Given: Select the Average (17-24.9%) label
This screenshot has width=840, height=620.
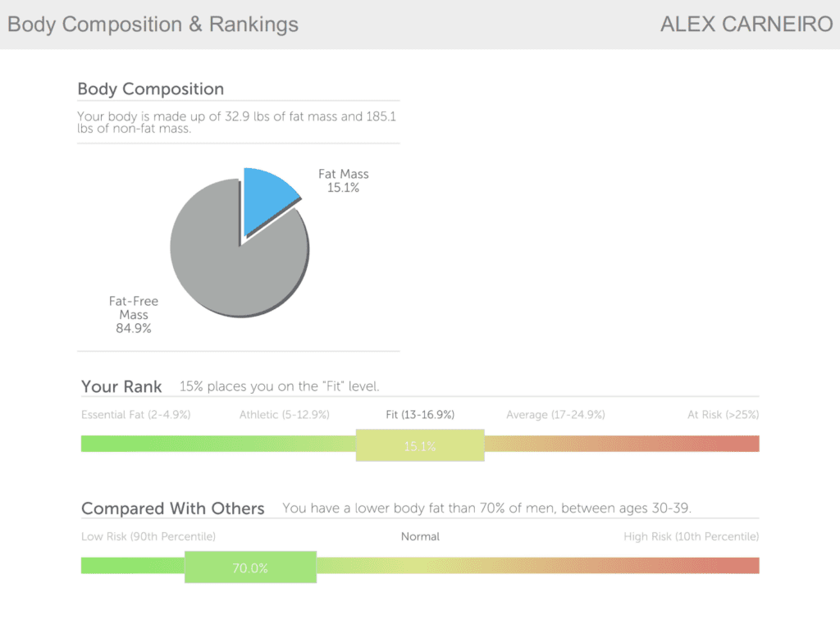Looking at the screenshot, I should tap(555, 415).
